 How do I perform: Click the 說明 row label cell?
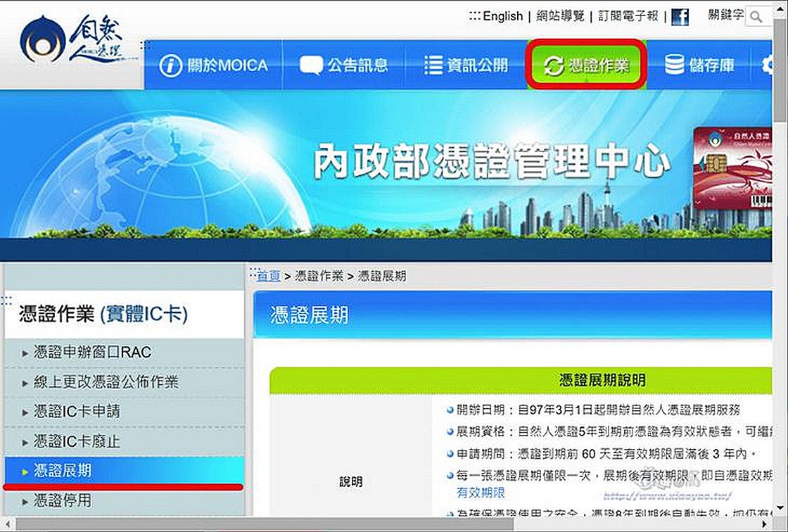pos(351,481)
